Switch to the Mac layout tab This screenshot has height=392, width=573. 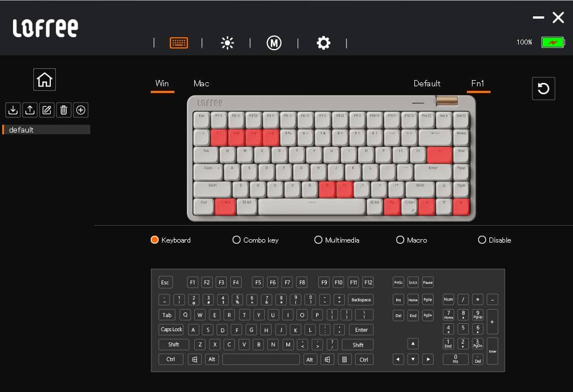201,83
